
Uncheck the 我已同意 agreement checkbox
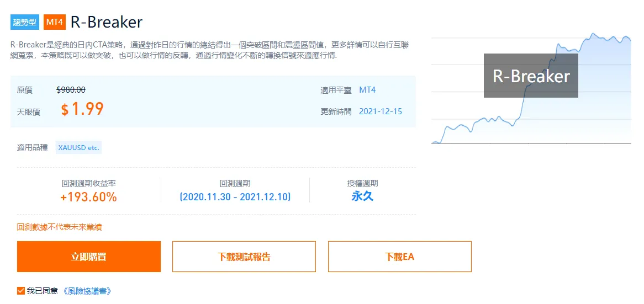[21, 291]
